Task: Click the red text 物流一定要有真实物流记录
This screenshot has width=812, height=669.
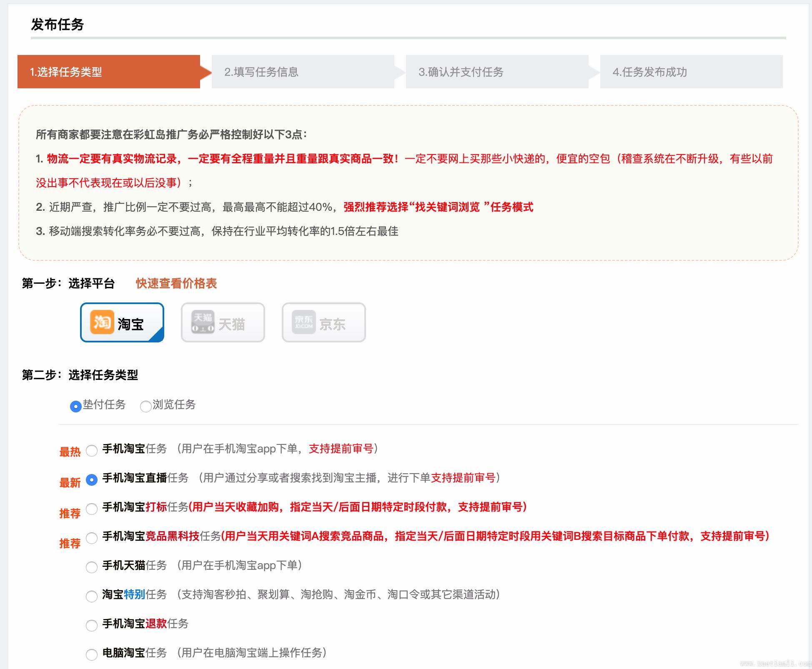Action: (112, 159)
